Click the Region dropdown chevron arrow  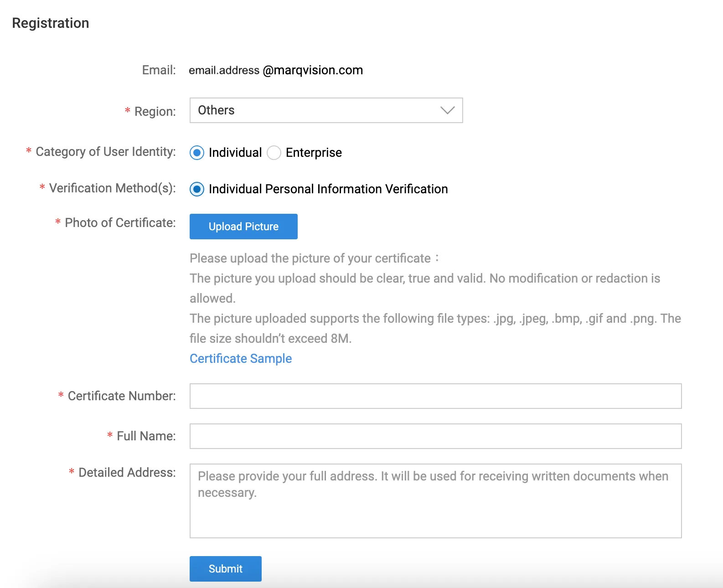[x=448, y=110]
